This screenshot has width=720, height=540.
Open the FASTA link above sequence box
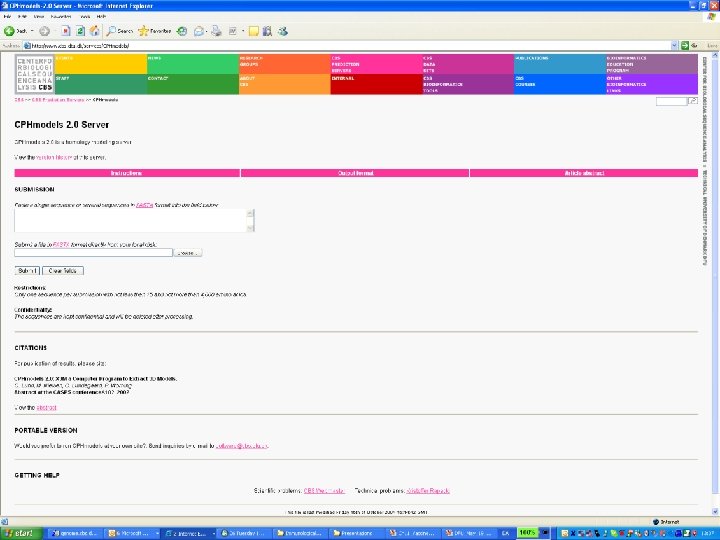(x=144, y=205)
